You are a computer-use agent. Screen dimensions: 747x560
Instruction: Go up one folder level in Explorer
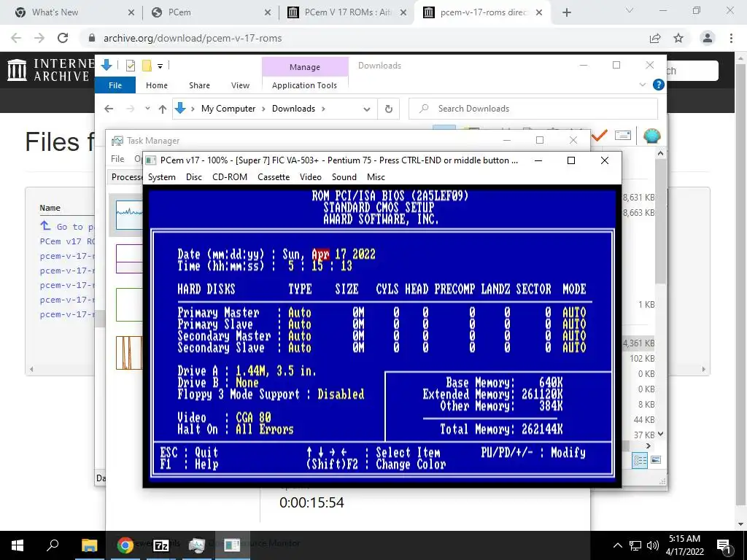(163, 109)
